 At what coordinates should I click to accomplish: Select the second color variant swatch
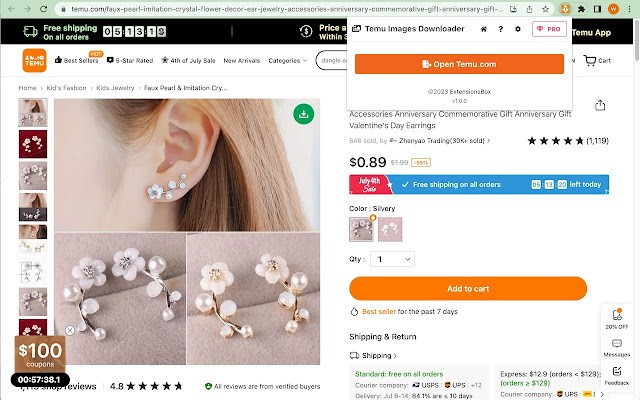pos(390,229)
